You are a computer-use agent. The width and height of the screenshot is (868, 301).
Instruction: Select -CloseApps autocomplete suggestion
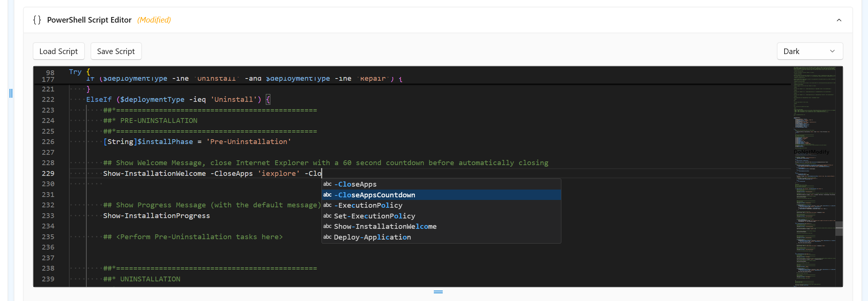tap(355, 184)
